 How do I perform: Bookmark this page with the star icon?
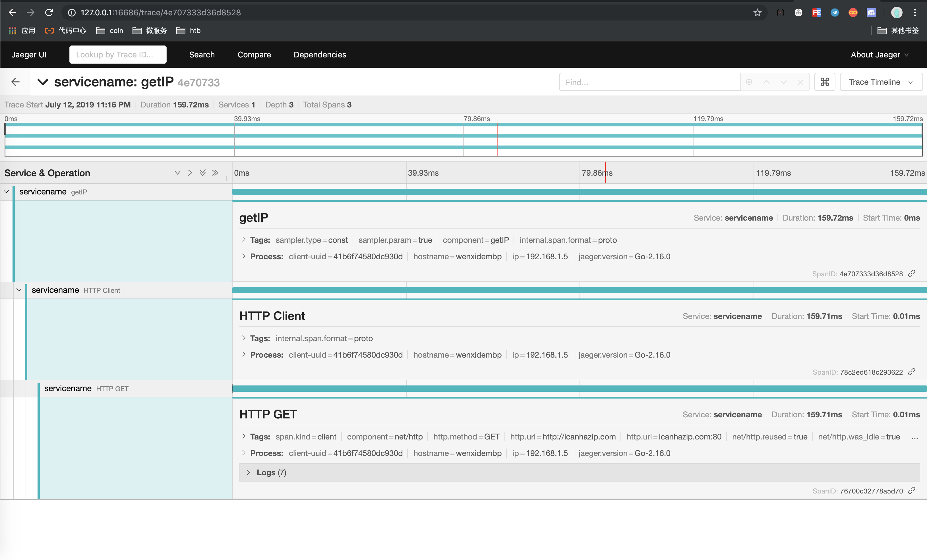757,13
